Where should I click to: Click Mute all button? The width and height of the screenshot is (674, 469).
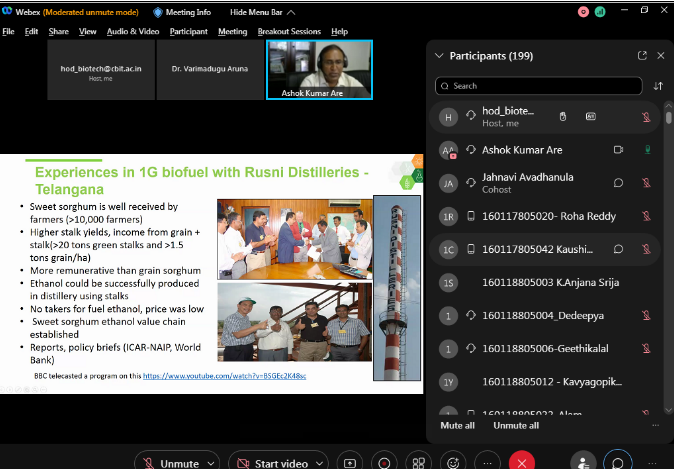(x=457, y=426)
